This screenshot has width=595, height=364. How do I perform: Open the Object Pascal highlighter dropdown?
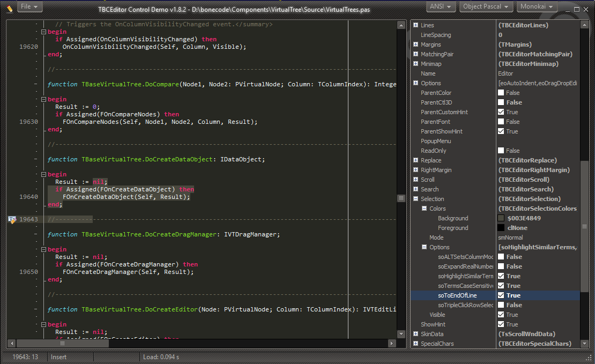[x=486, y=6]
